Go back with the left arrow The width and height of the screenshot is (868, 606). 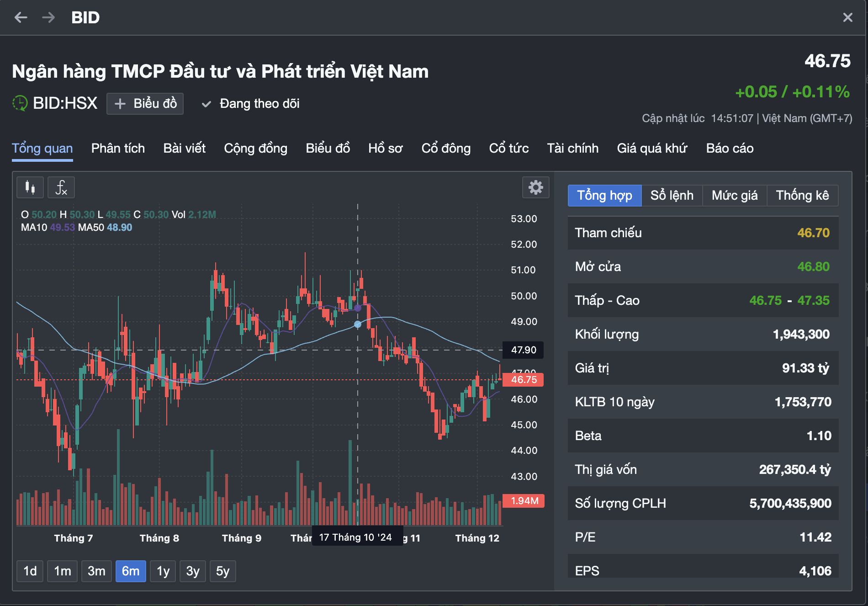pos(21,17)
